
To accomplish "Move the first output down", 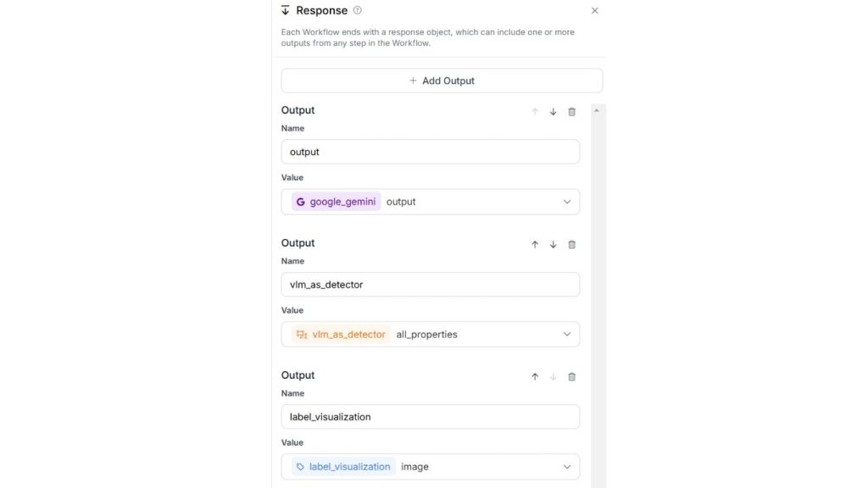I will pyautogui.click(x=554, y=112).
